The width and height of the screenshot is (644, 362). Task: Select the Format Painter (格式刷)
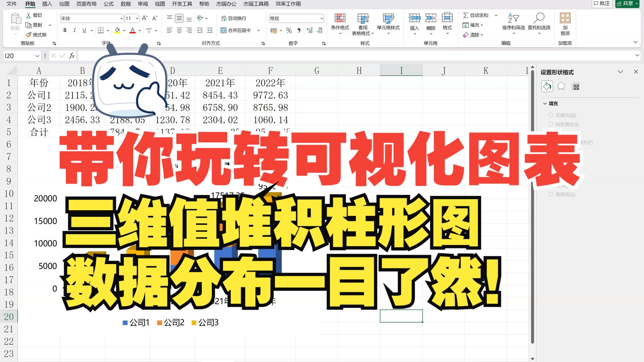(36, 35)
